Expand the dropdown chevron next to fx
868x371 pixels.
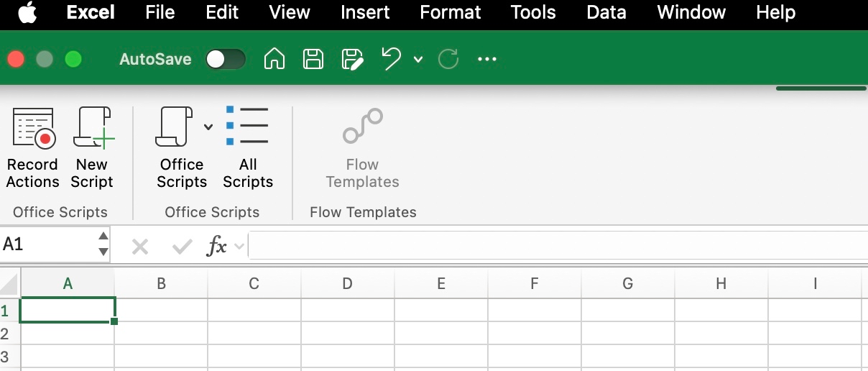(x=240, y=247)
